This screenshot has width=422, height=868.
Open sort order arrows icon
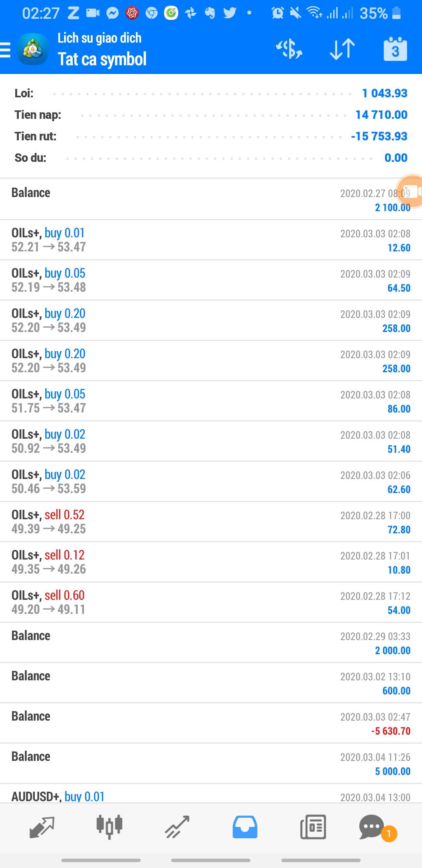pyautogui.click(x=342, y=50)
